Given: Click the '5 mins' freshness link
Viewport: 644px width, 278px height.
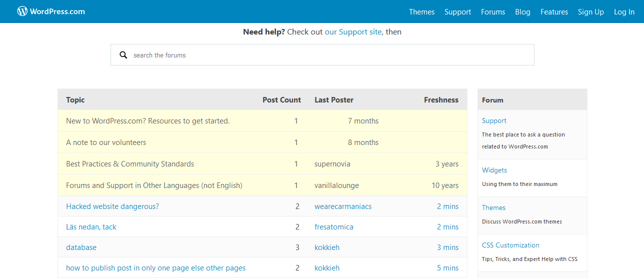Looking at the screenshot, I should (x=447, y=268).
